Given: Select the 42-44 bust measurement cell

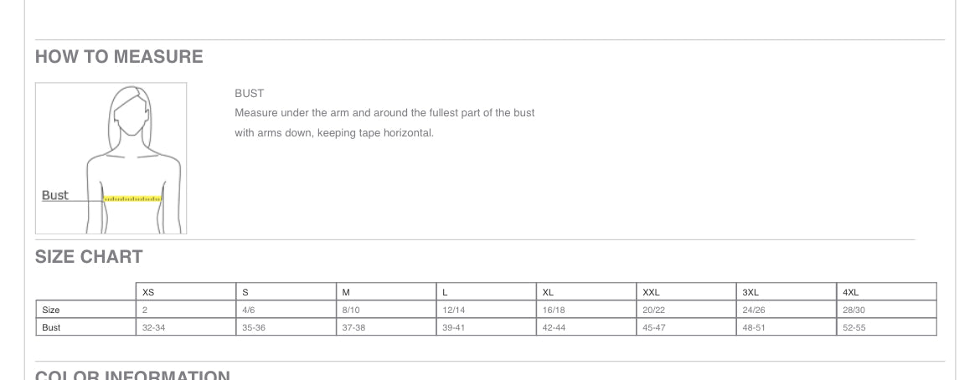Looking at the screenshot, I should (x=554, y=327).
